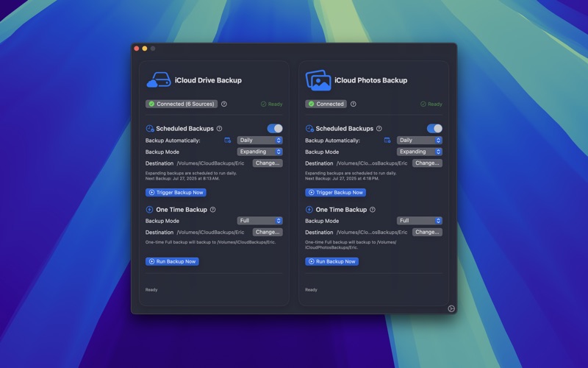This screenshot has width=588, height=368.
Task: Open Expanding backup mode dropdown in Photos panel
Action: click(x=420, y=152)
